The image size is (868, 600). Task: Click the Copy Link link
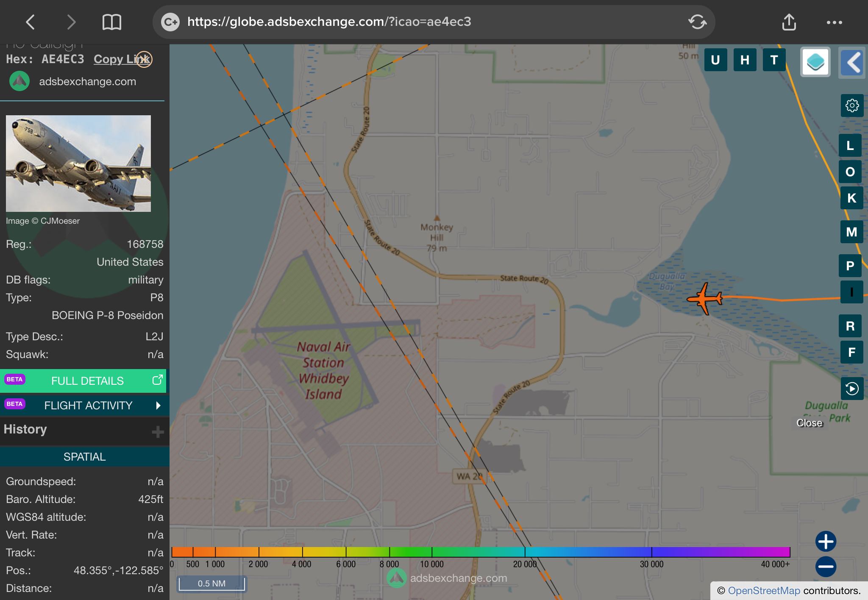click(x=121, y=59)
